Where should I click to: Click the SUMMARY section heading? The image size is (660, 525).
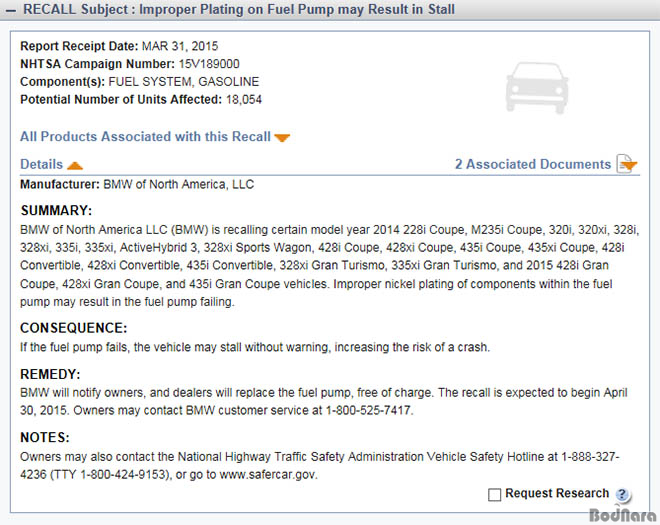tap(56, 211)
